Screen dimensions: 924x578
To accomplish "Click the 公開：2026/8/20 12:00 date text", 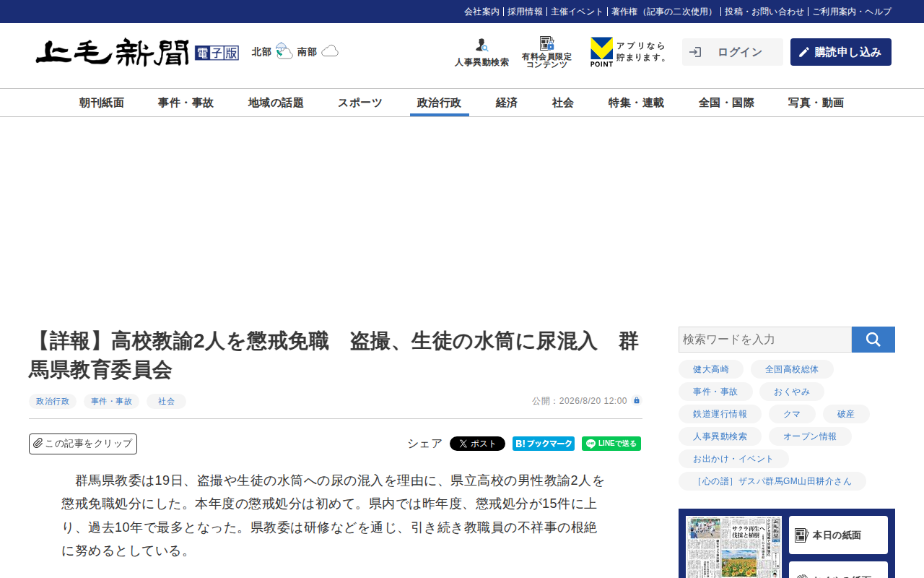I will 580,401.
